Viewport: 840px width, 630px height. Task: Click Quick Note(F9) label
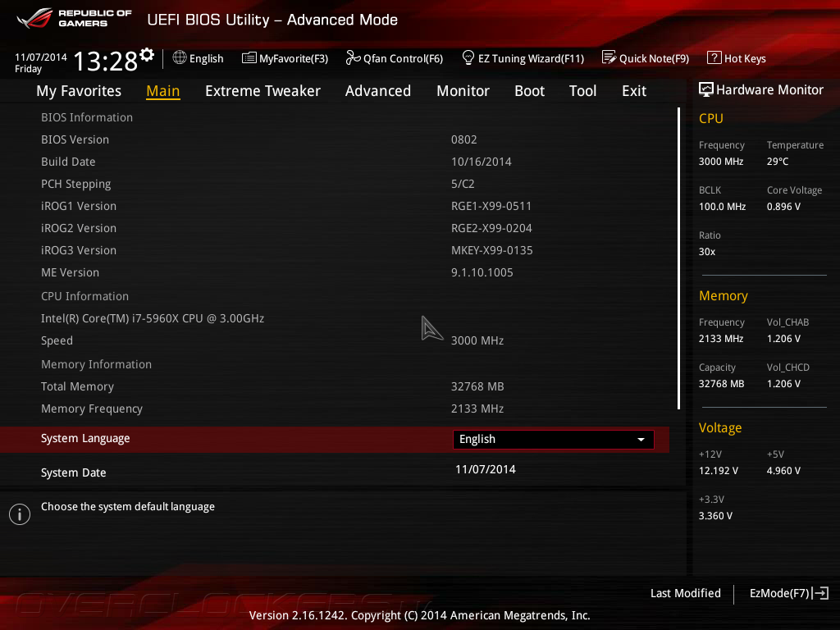(654, 58)
